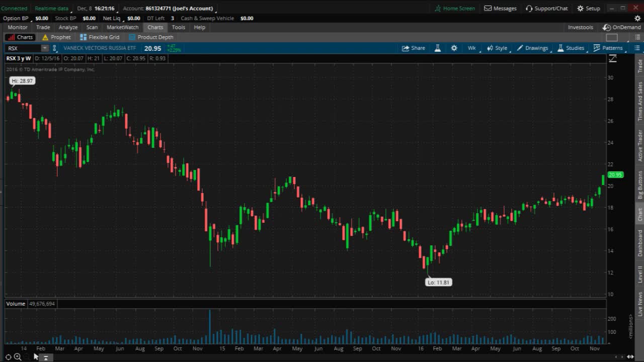
Task: Toggle the chart scale icon near price axis
Action: [612, 58]
